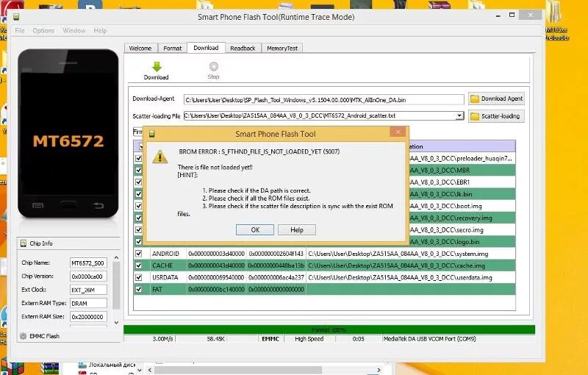
Task: Switch to the MemoryTest tab
Action: tap(282, 49)
